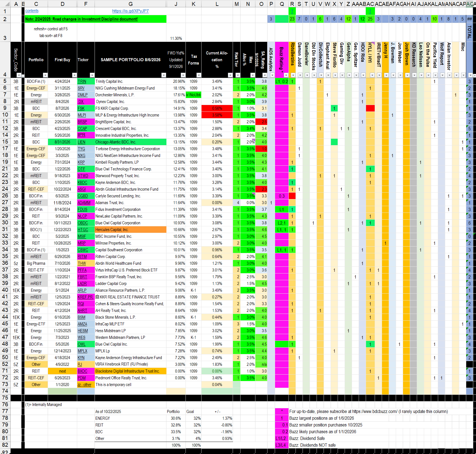Open the Ticker column filter arrow
Image resolution: width=476 pixels, height=454 pixels.
pos(92,75)
